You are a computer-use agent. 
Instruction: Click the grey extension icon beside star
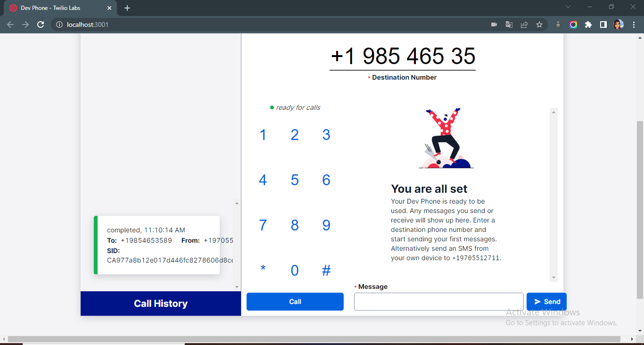(558, 25)
